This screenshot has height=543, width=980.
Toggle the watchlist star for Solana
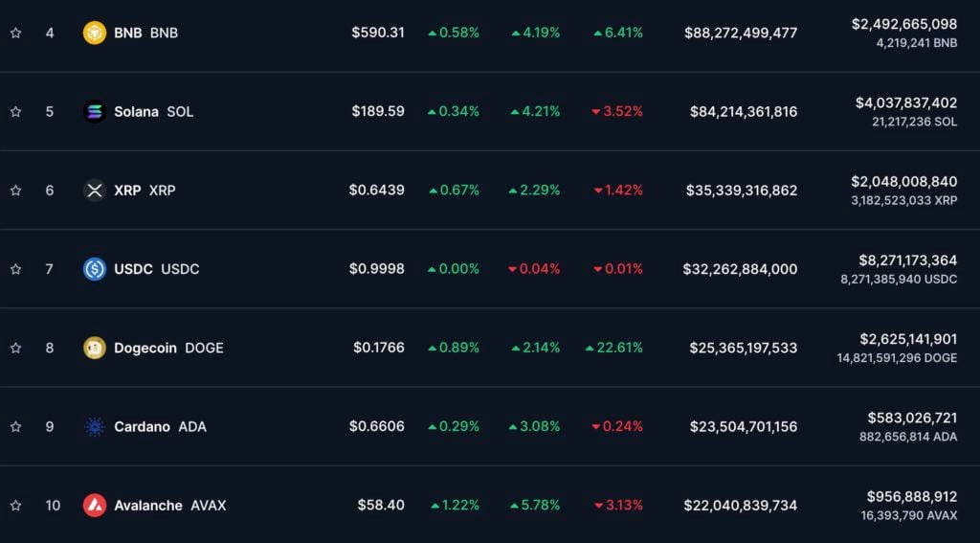[x=15, y=111]
